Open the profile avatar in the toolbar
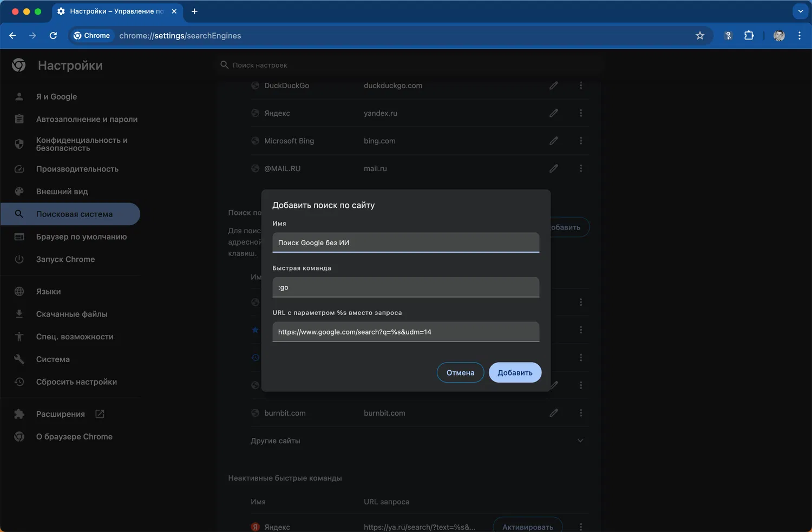The image size is (812, 532). [779, 36]
